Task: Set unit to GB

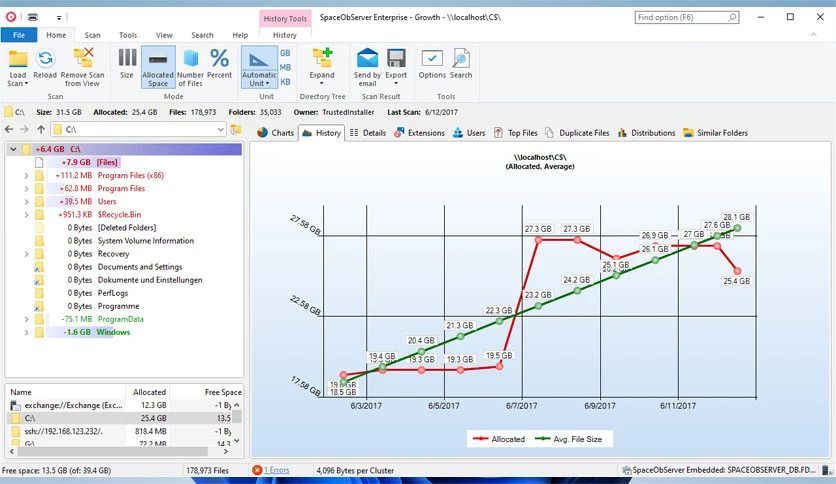Action: tap(285, 53)
